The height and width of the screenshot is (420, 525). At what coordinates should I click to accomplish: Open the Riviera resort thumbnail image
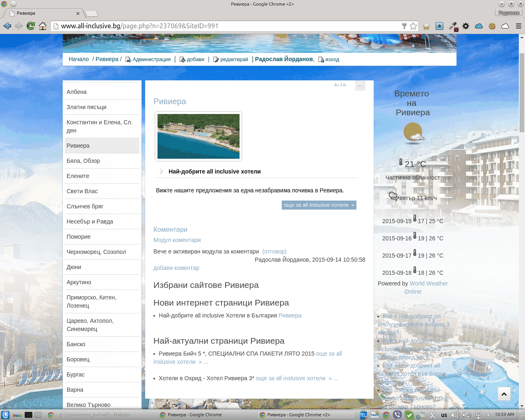click(199, 136)
